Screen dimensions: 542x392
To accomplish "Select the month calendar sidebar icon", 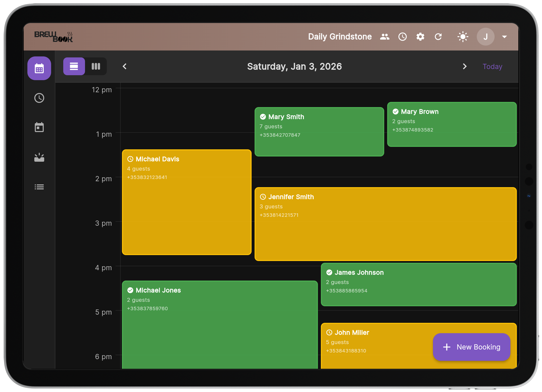I will click(39, 68).
